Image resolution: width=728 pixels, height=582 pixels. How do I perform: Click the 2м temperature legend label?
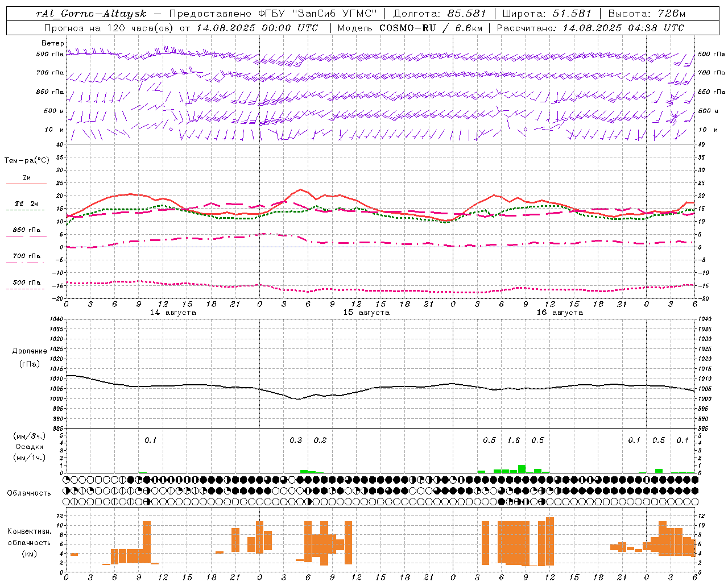27,177
